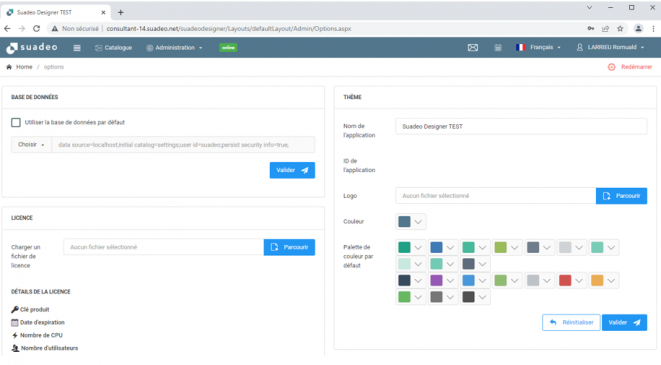The height and width of the screenshot is (365, 661).
Task: Click the share page icon
Action: pyautogui.click(x=605, y=29)
